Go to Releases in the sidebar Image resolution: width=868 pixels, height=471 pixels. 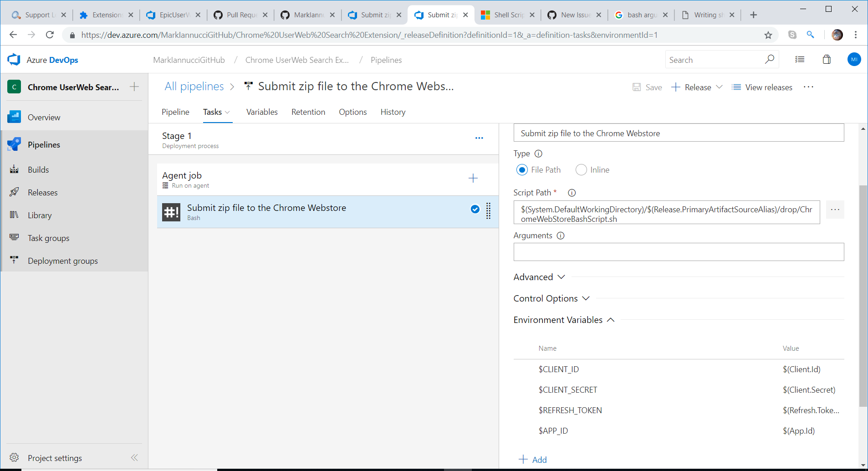coord(42,192)
